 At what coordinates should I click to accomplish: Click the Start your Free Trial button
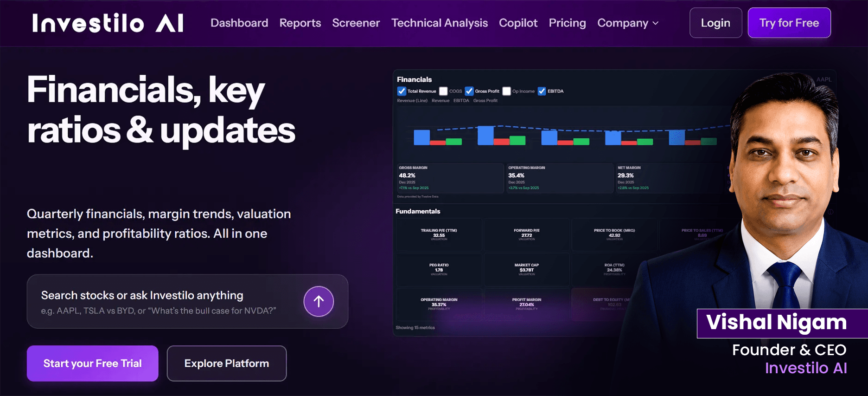[x=92, y=363]
